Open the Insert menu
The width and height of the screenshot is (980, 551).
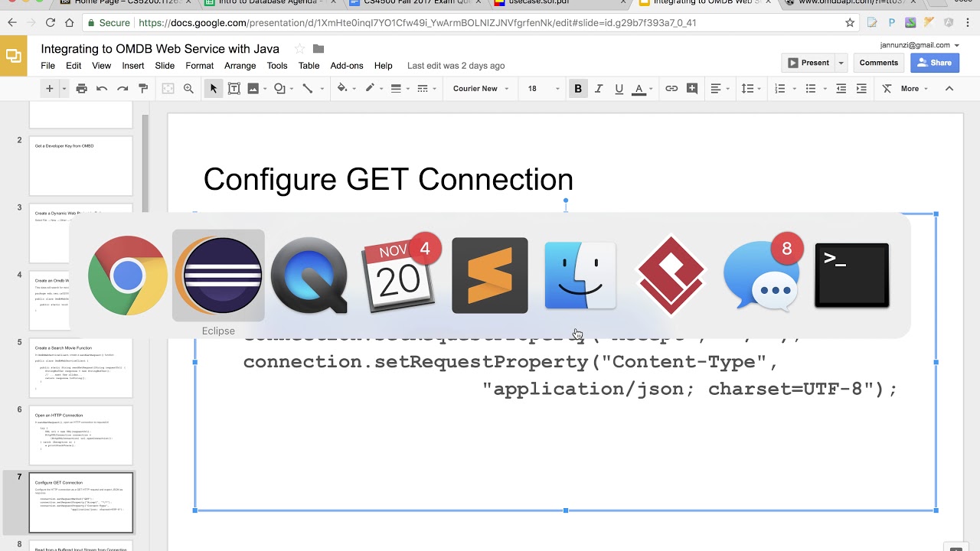click(133, 66)
